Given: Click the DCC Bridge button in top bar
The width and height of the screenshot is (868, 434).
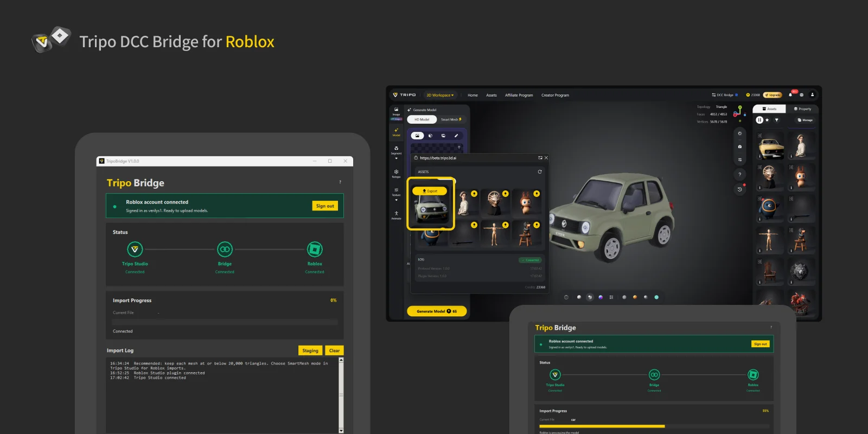Looking at the screenshot, I should (725, 95).
